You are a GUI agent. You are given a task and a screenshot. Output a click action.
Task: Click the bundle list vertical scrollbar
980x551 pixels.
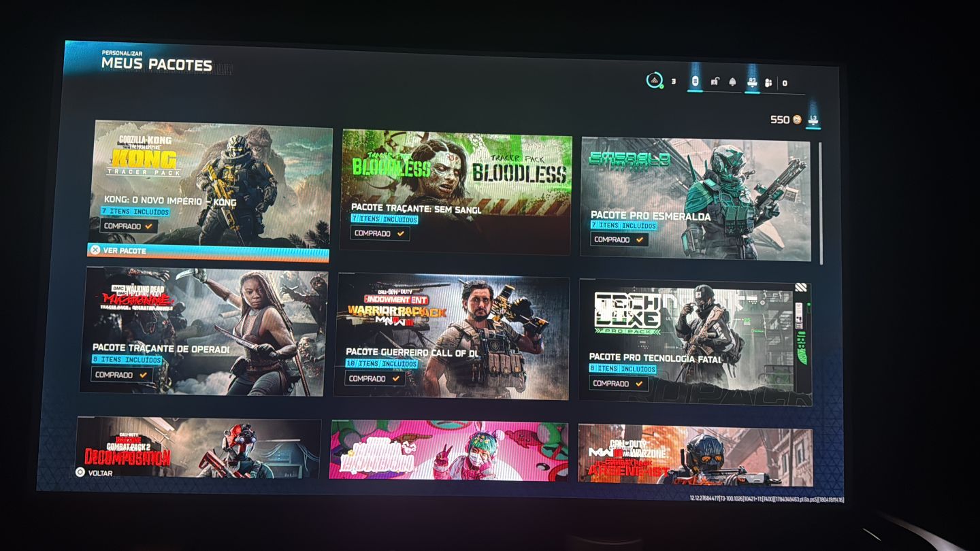tap(821, 203)
